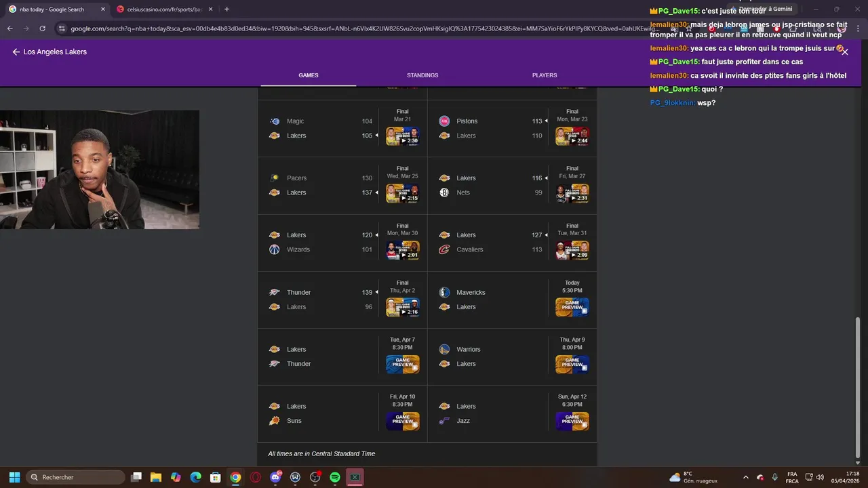Select the Warriors team name
This screenshot has width=868, height=488.
tap(469, 349)
